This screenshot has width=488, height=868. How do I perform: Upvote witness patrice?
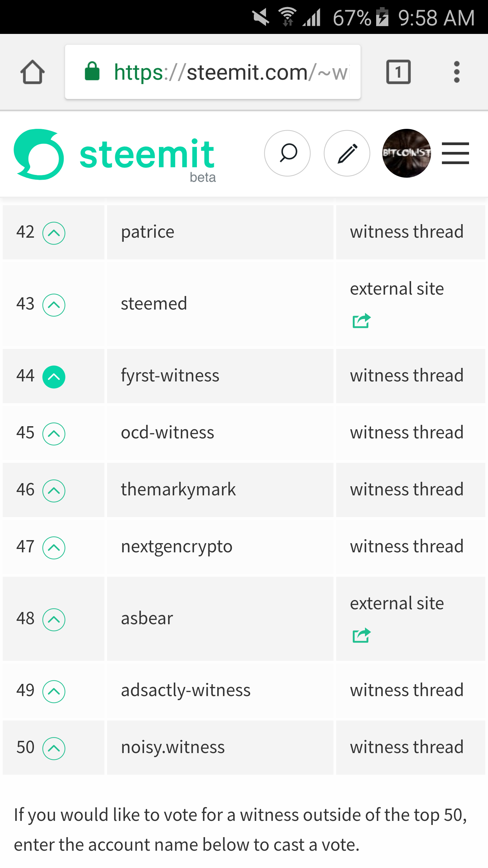click(54, 233)
